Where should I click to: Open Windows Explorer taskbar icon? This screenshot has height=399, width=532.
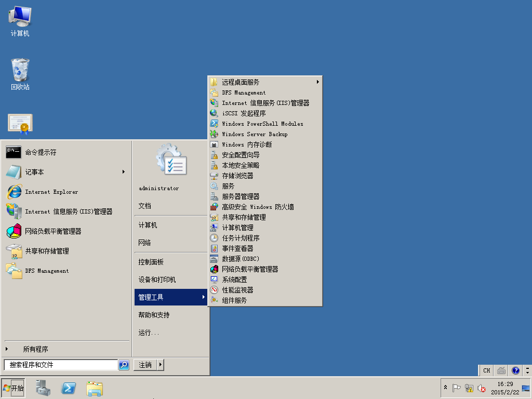coord(95,388)
